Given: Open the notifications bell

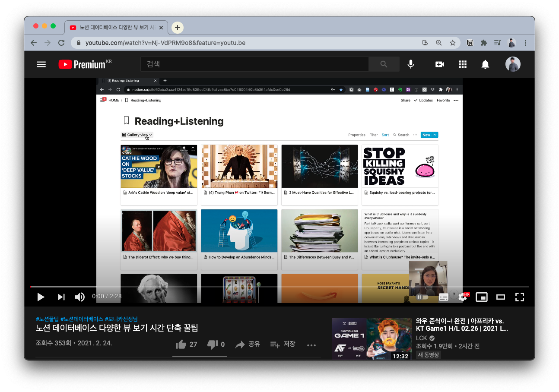Looking at the screenshot, I should pos(485,64).
